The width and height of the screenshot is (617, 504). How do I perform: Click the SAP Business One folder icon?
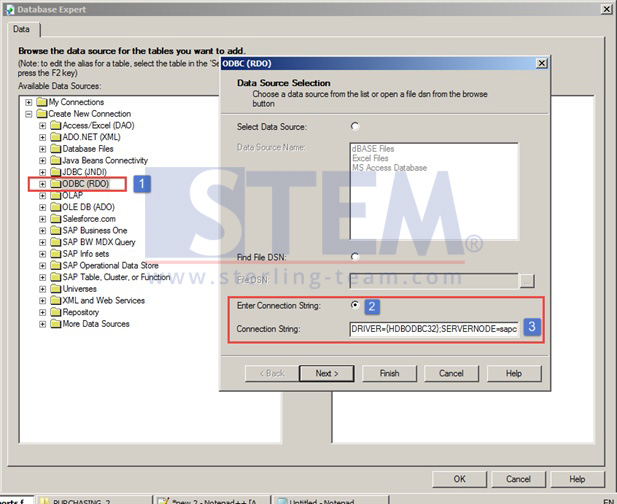(56, 230)
